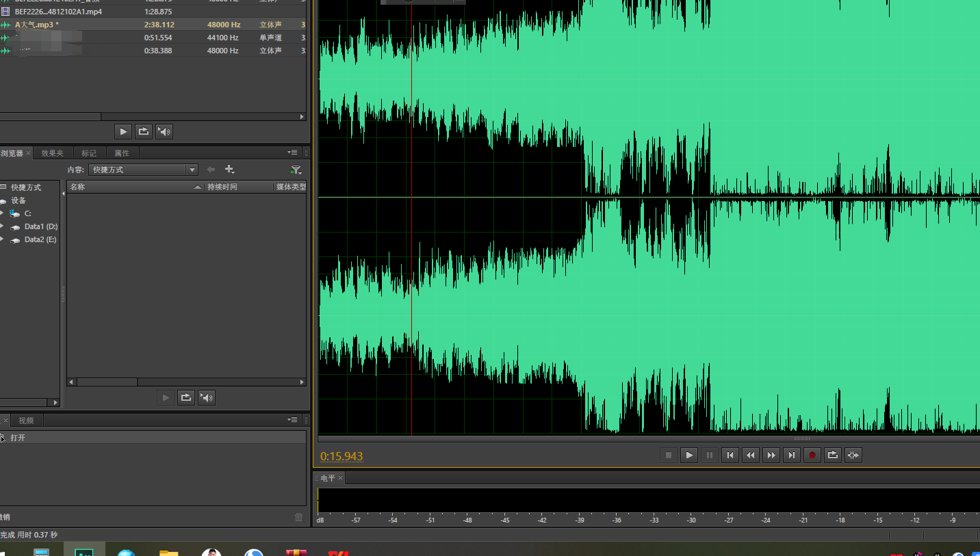The width and height of the screenshot is (980, 556).
Task: Select the 打开 entry in history list
Action: tap(18, 438)
